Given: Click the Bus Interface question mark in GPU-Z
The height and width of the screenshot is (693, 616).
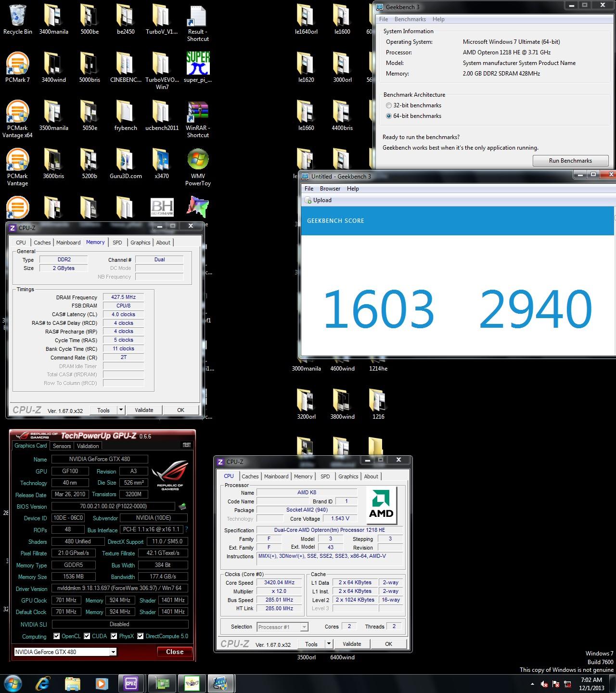Looking at the screenshot, I should pos(186,529).
